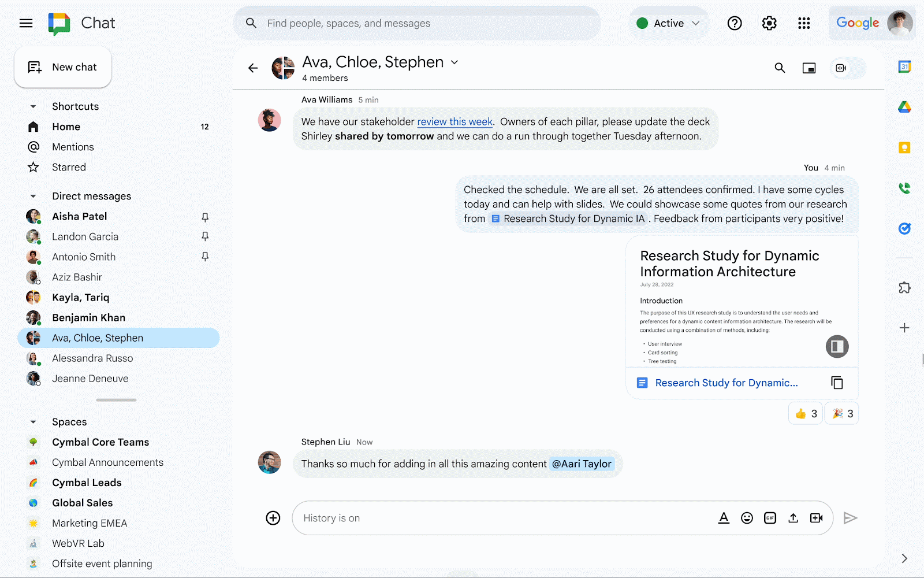924x578 pixels.
Task: Click the emoji icon in compose bar
Action: pyautogui.click(x=747, y=518)
